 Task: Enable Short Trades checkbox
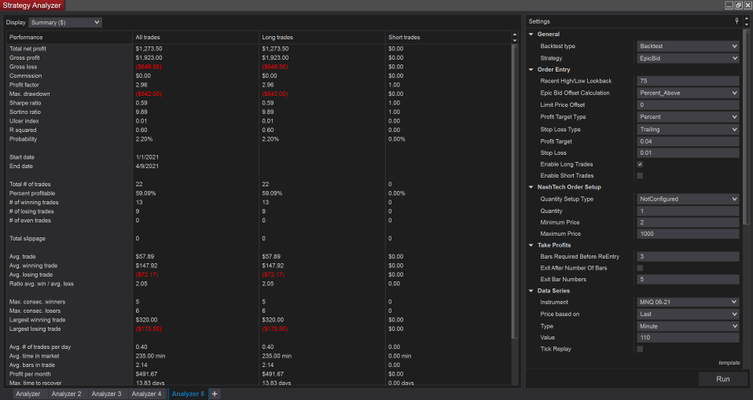tap(640, 176)
